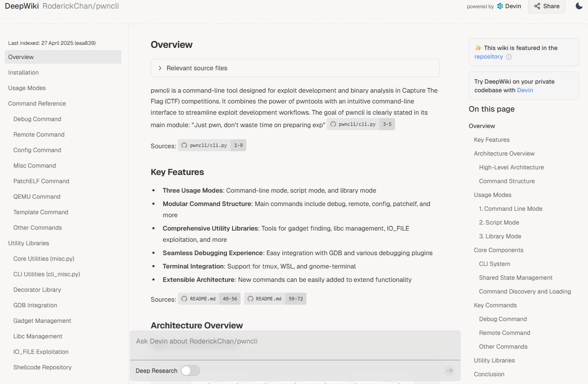
Task: Enable the Deep Research toggle
Action: pos(190,371)
